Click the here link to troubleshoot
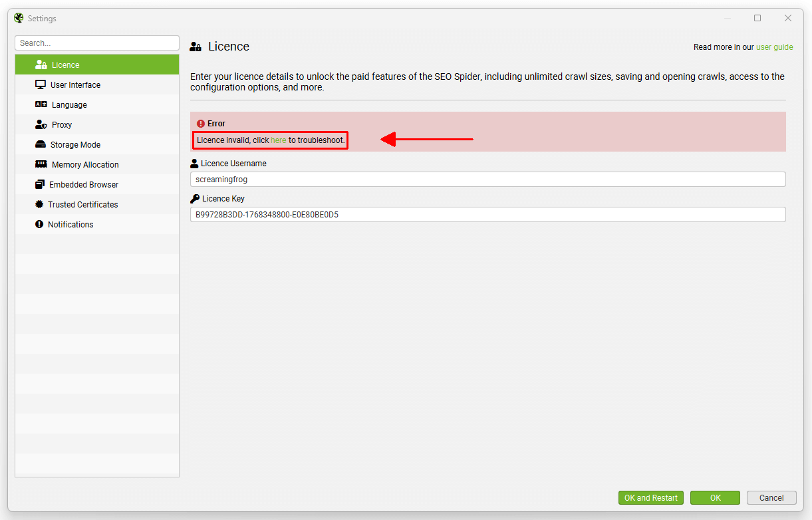The width and height of the screenshot is (812, 520). [x=279, y=140]
